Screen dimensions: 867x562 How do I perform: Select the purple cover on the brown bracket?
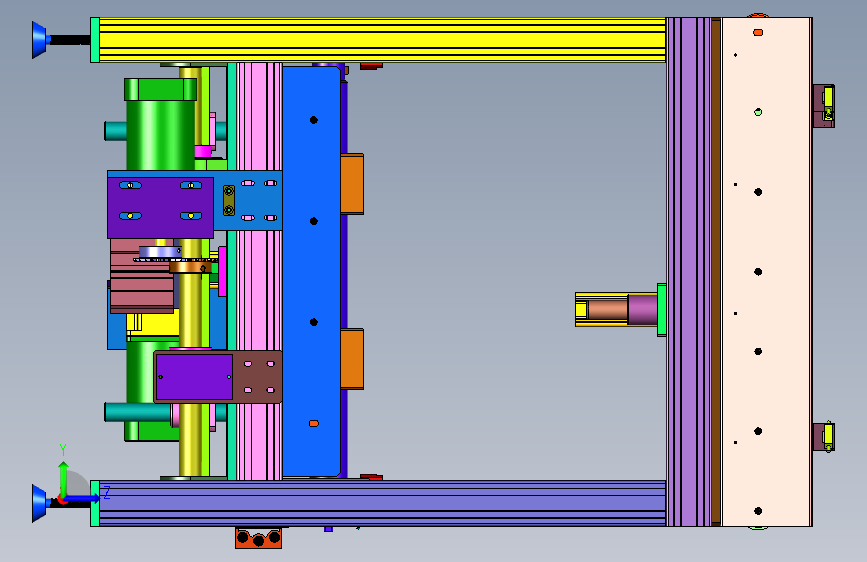(194, 377)
